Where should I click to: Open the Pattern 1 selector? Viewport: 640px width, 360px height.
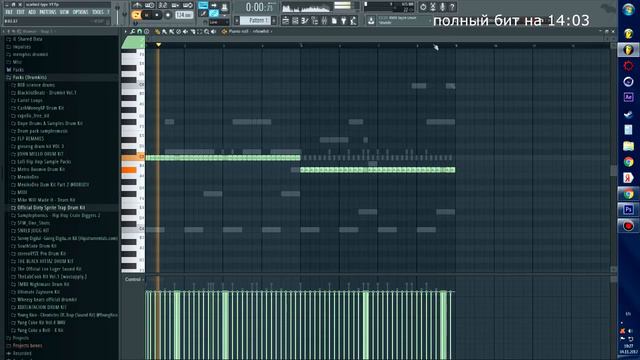[256, 20]
